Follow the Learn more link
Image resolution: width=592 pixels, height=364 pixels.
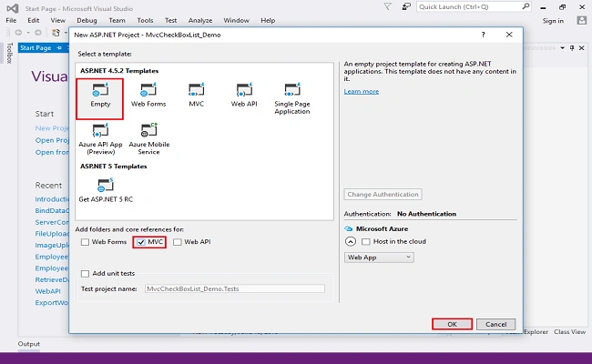click(x=362, y=91)
